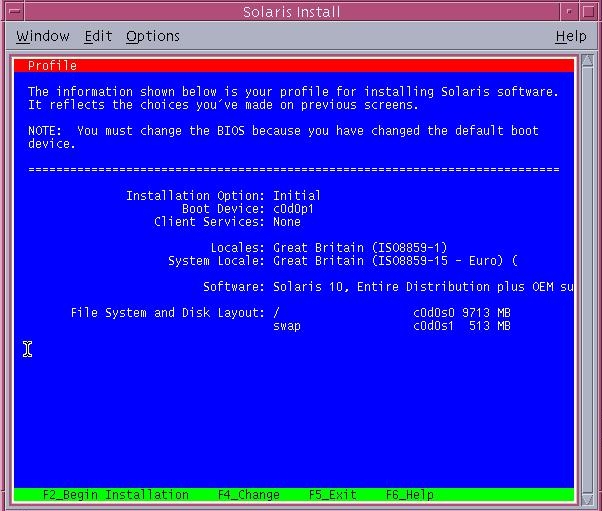
Task: Click the Profile header text
Action: click(52, 66)
